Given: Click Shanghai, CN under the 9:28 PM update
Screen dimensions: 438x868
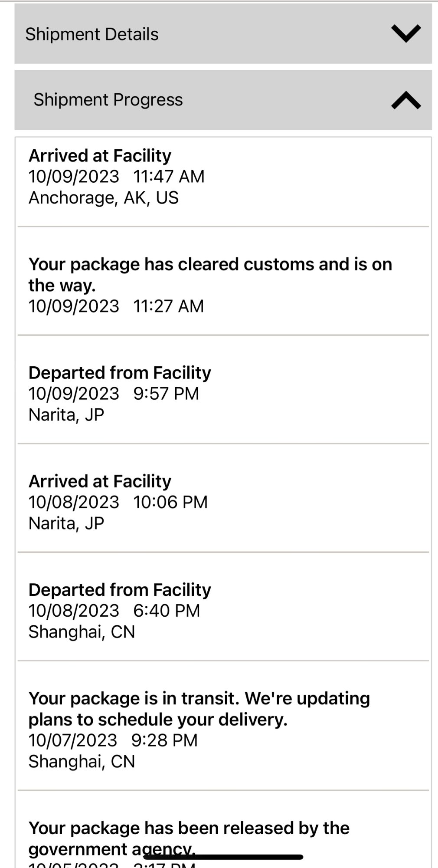Looking at the screenshot, I should click(x=82, y=762).
